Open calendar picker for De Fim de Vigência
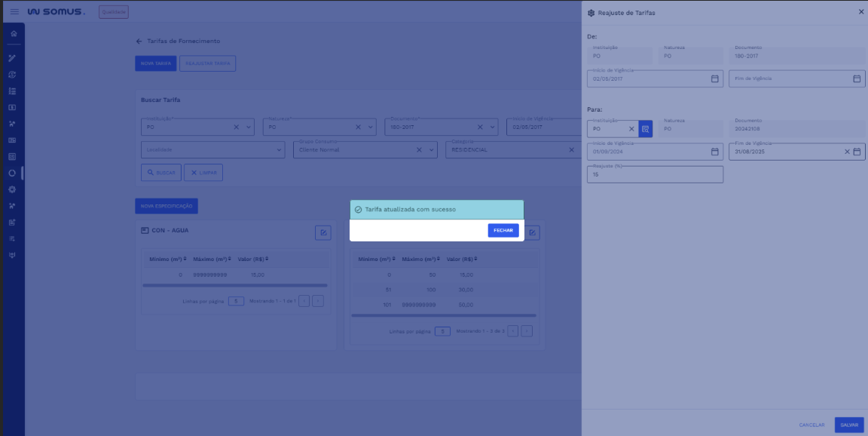Screen dimensions: 868x436 (x=856, y=78)
